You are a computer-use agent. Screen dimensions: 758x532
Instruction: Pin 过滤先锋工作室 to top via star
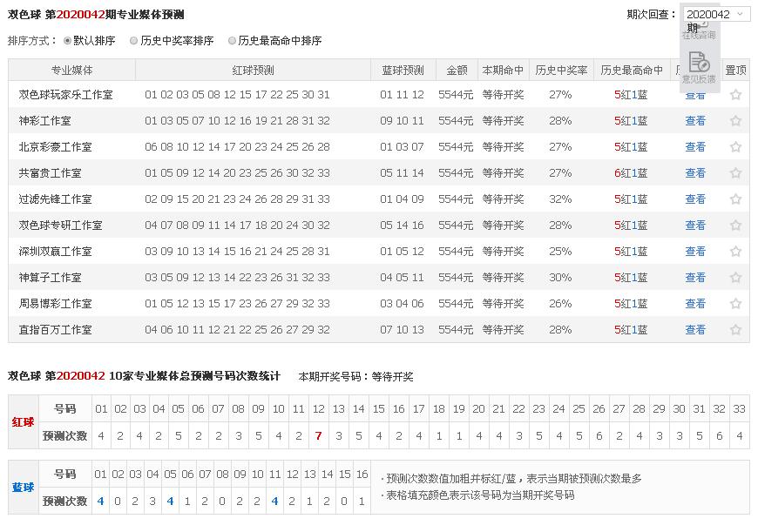pos(735,199)
